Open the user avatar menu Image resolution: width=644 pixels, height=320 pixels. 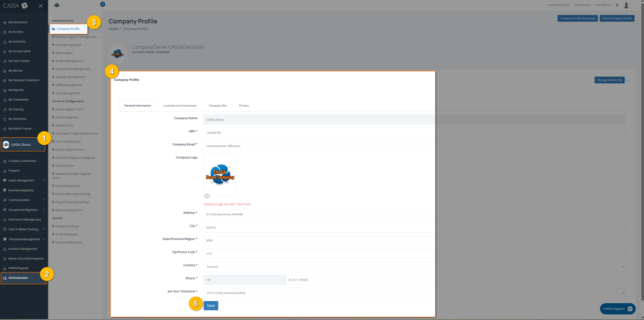(x=626, y=5)
